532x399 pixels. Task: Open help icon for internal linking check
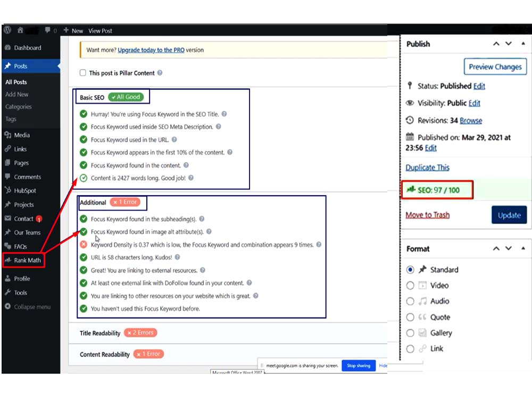pos(256,295)
